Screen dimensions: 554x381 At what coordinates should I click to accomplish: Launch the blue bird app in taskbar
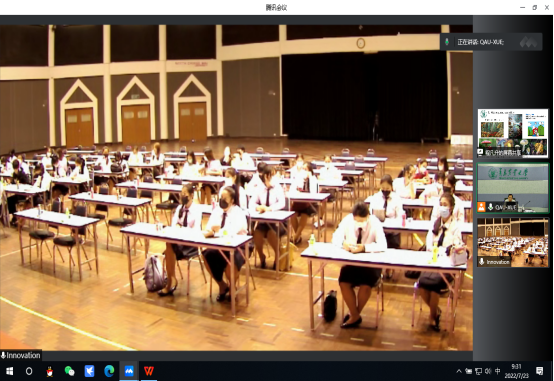[89, 371]
